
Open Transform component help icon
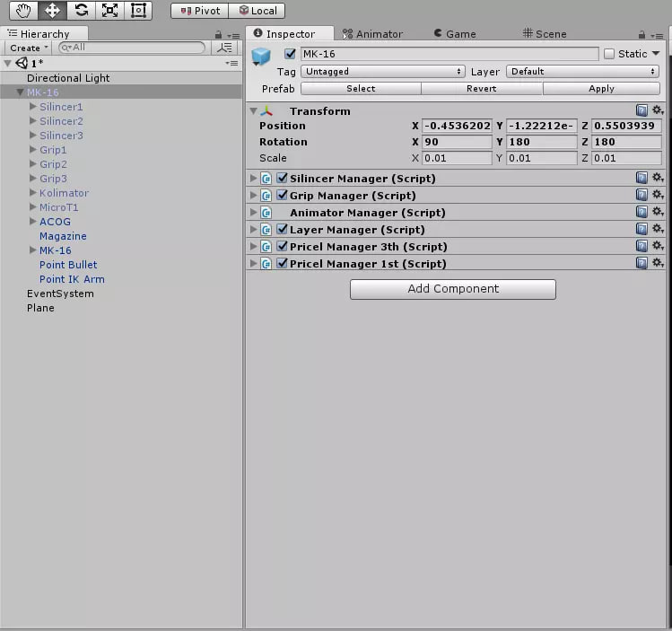point(641,110)
